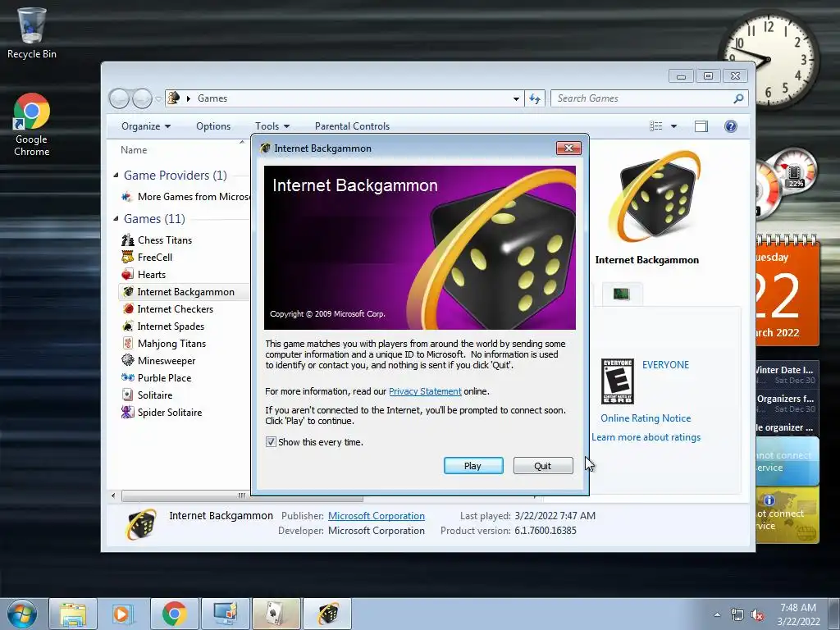Switch to Solitaire cards taskbar icon
Screen dimensions: 840x630
[x=276, y=614]
